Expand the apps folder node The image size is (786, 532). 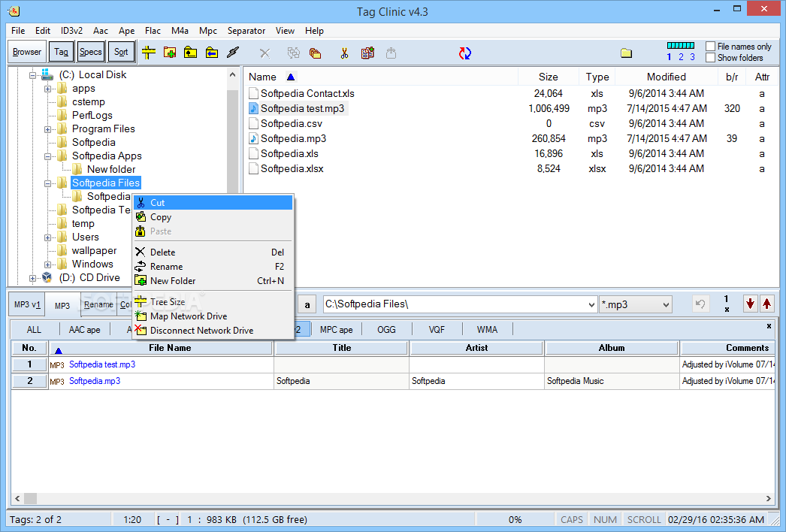tap(47, 89)
